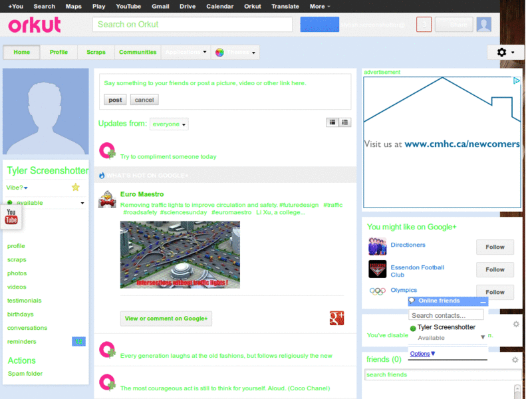Click the Search contacts field

[446, 315]
